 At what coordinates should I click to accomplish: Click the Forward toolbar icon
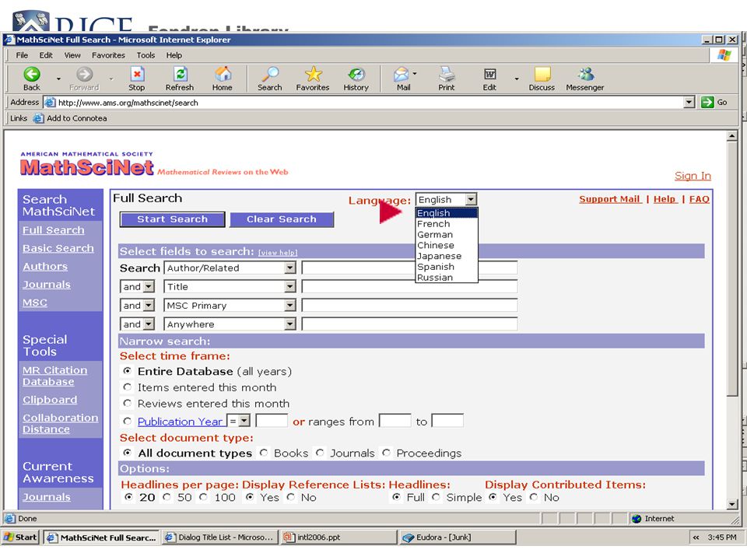tap(84, 75)
